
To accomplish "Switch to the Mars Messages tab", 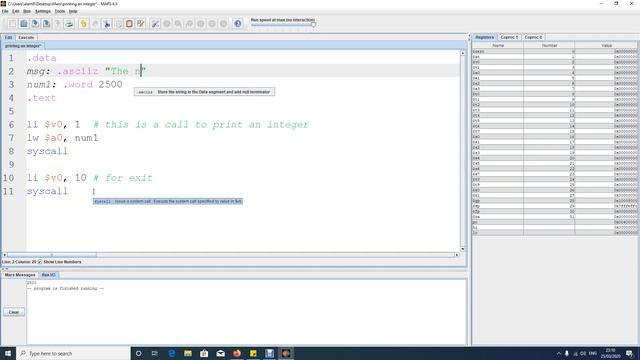I will [20, 275].
